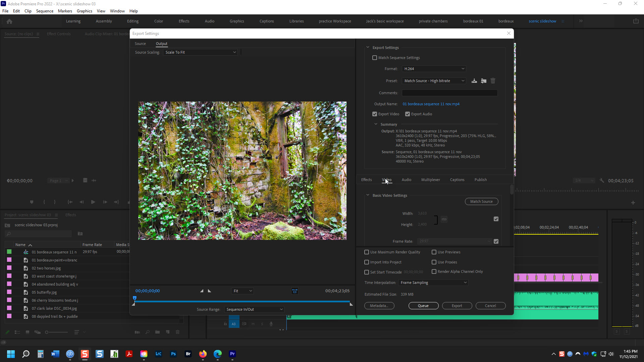Select 05 butterfly.jpg in the Project panel
The width and height of the screenshot is (644, 362).
44,292
